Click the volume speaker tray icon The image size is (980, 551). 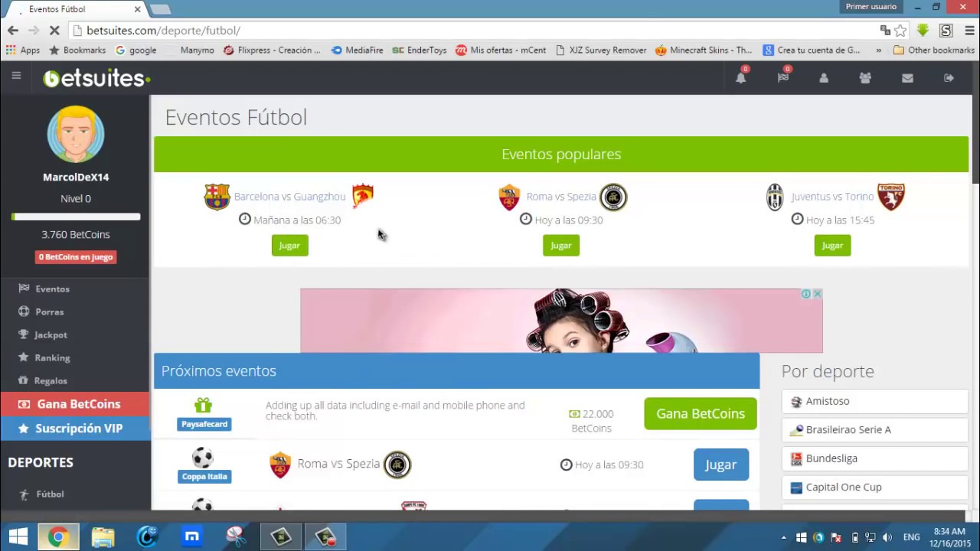pos(887,537)
